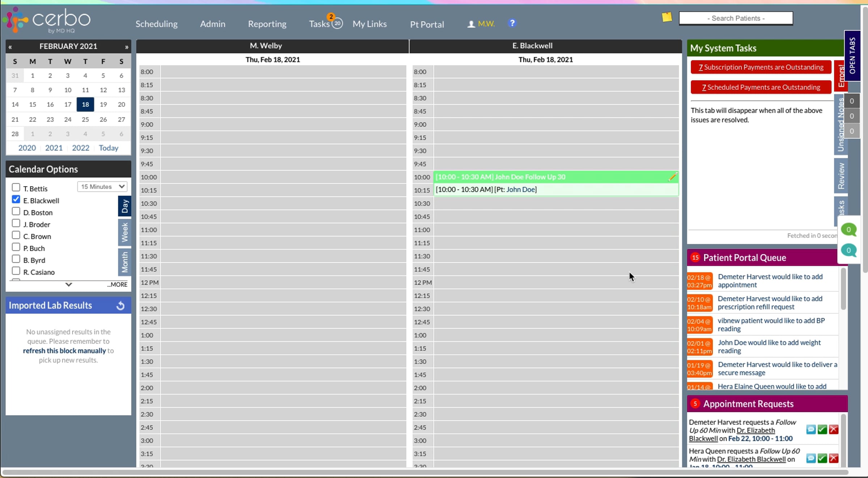Go to previous month in calendar
Viewport: 868px width, 478px height.
click(10, 47)
